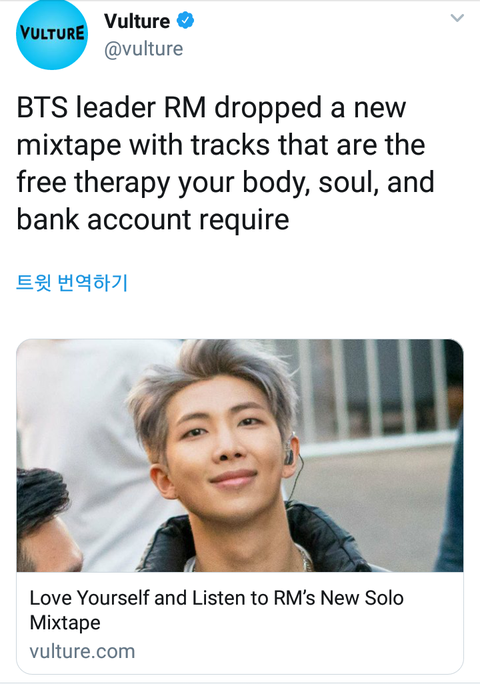Open the 'Love Yourself and Listen' headline
This screenshot has width=480, height=684.
point(216,610)
